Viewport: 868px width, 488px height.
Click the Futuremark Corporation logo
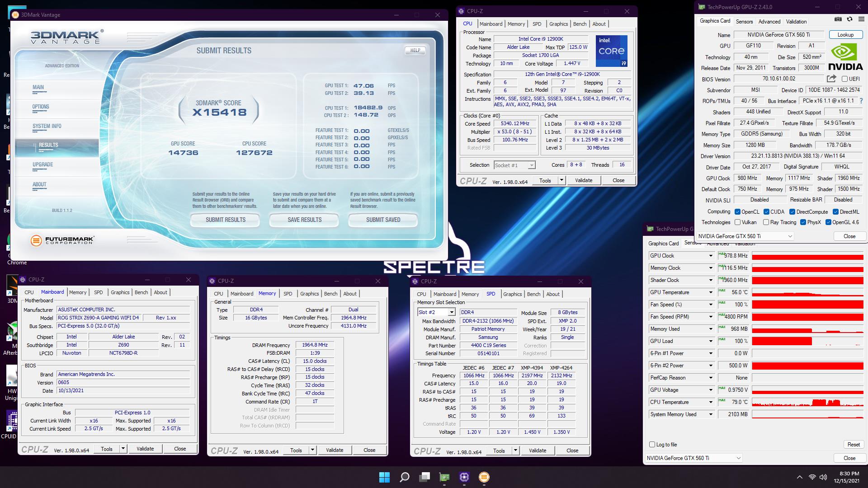pyautogui.click(x=62, y=240)
